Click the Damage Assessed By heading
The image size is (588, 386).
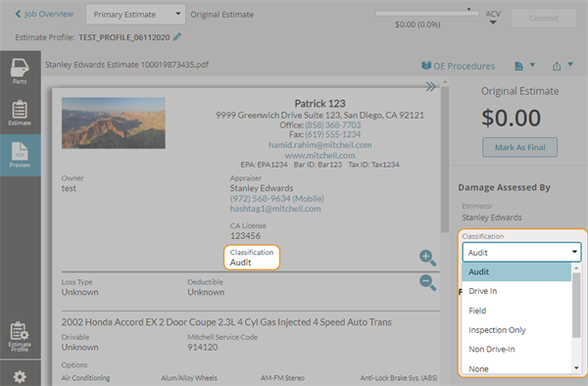(x=504, y=187)
